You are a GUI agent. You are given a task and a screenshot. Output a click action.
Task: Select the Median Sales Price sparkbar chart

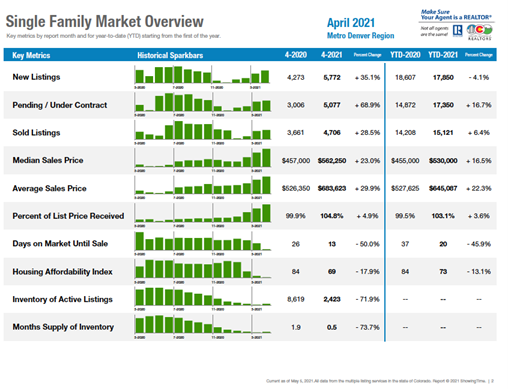202,160
